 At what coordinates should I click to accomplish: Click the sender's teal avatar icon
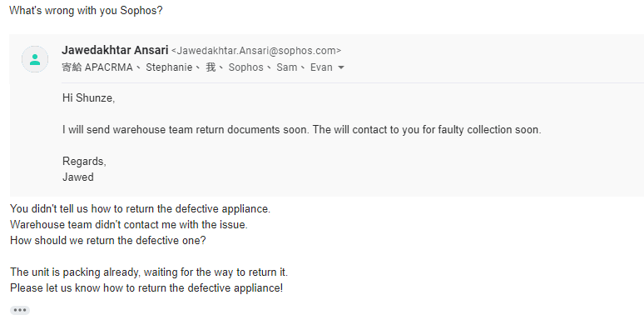click(35, 59)
